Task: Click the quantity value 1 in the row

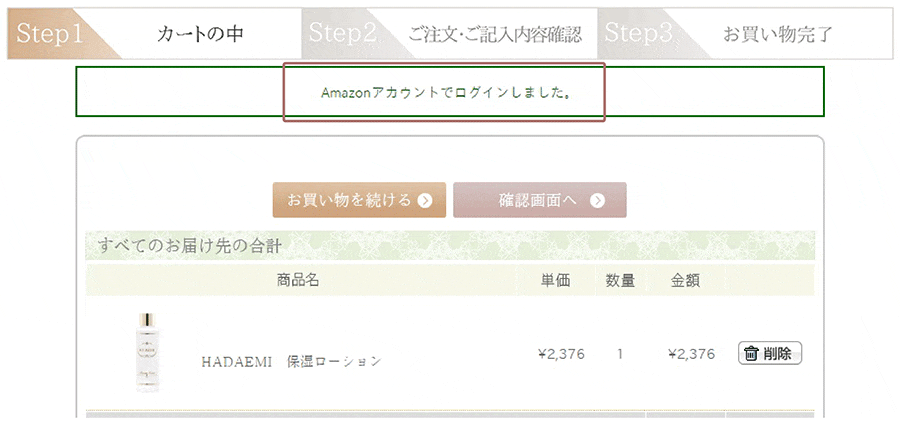Action: pos(620,354)
